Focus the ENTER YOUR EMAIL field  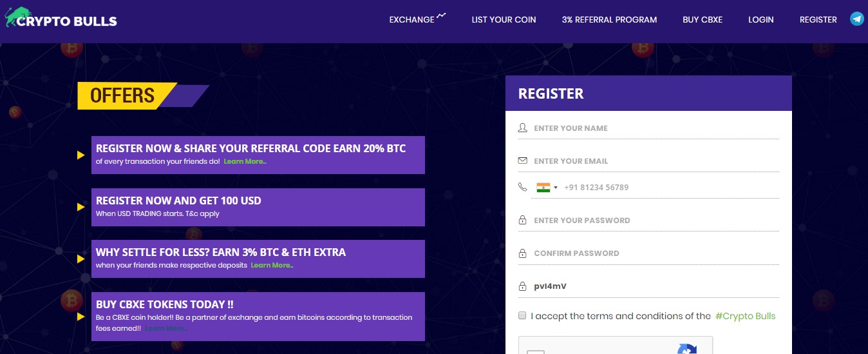(654, 161)
